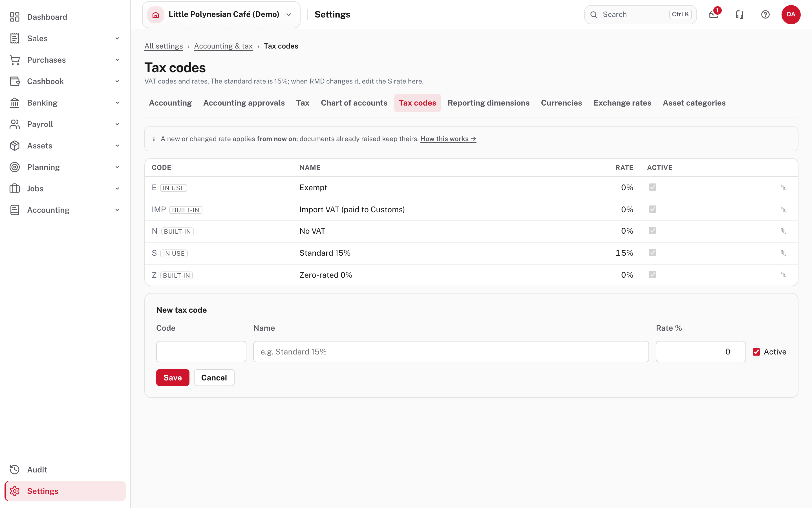The width and height of the screenshot is (812, 508).
Task: Click the support headset icon
Action: [x=740, y=14]
